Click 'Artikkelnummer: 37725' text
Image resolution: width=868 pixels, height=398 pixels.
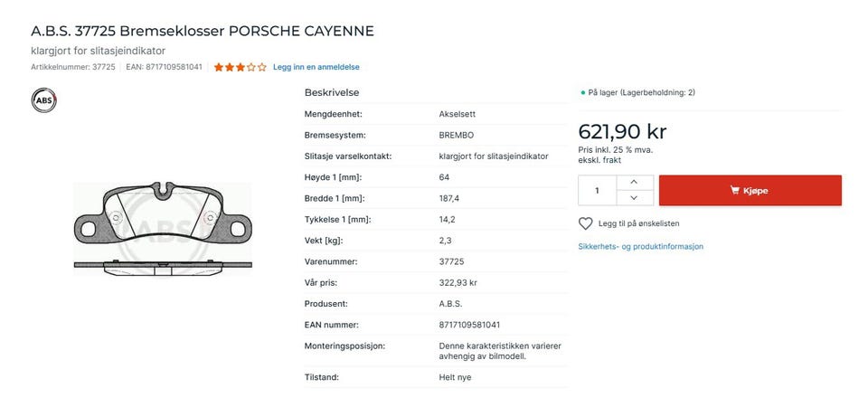(73, 67)
